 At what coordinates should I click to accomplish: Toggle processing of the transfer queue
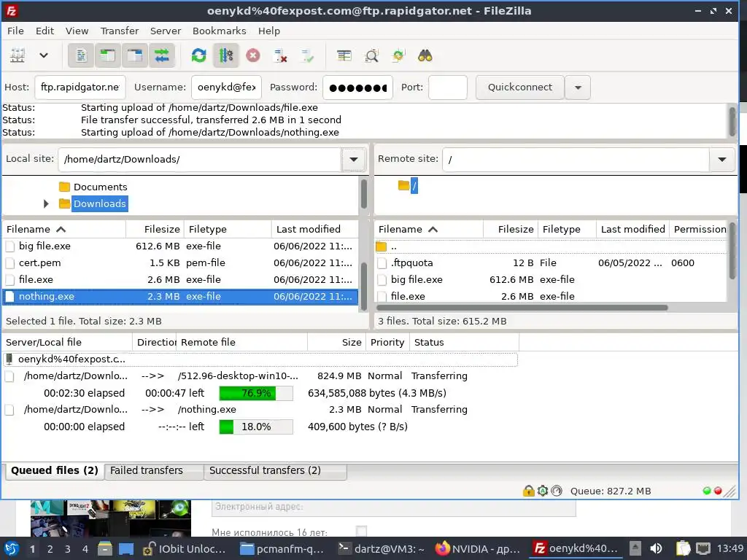pyautogui.click(x=226, y=55)
